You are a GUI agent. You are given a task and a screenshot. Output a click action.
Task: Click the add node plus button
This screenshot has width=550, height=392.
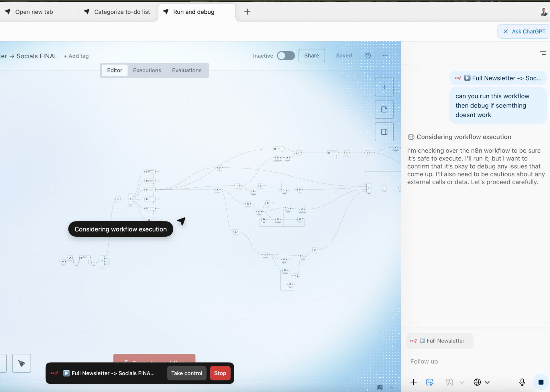pos(384,87)
